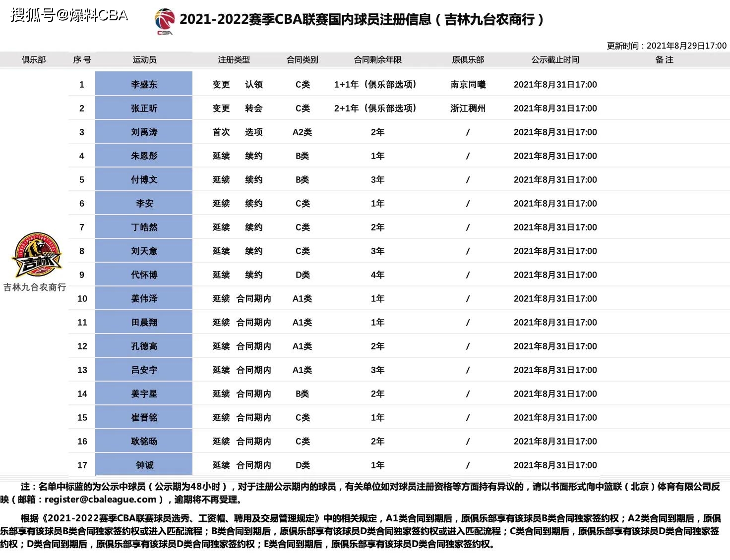730x560 pixels.
Task: Click the CBA league logo
Action: (x=165, y=22)
